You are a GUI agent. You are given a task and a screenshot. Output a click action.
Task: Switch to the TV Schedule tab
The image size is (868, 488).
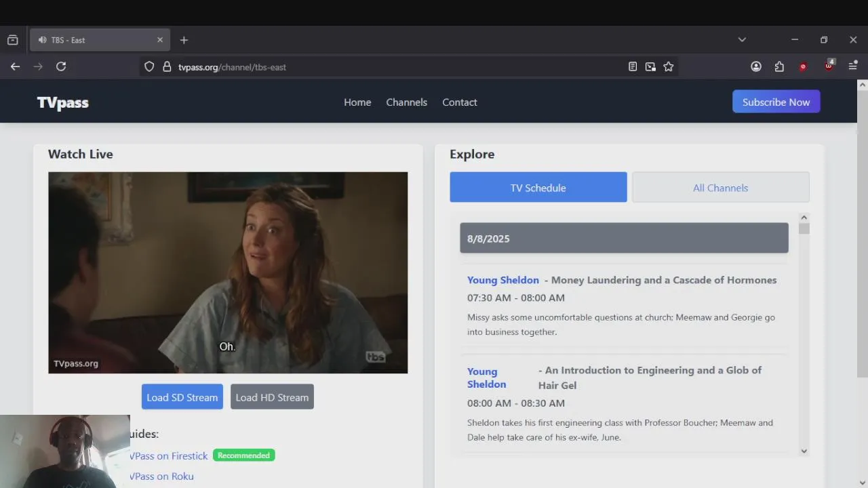[538, 188]
